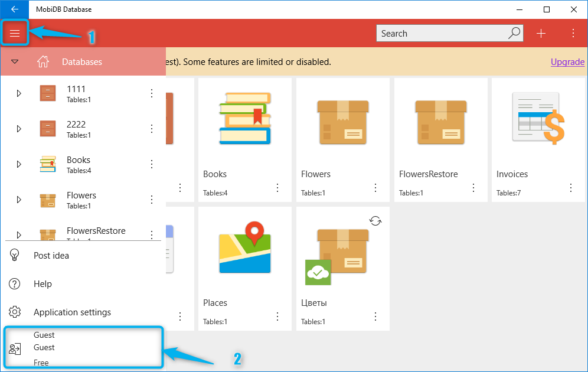Open the Flowers database tile
The image size is (588, 372).
pos(343,140)
